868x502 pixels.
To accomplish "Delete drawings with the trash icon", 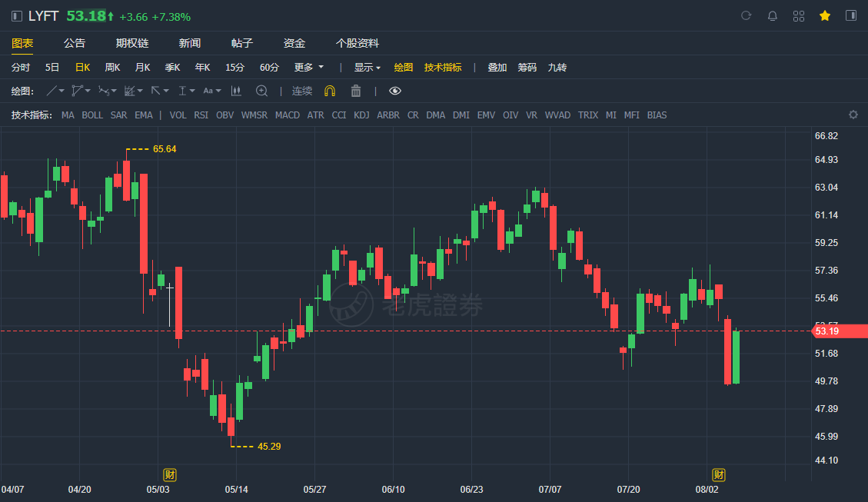I will [x=356, y=91].
